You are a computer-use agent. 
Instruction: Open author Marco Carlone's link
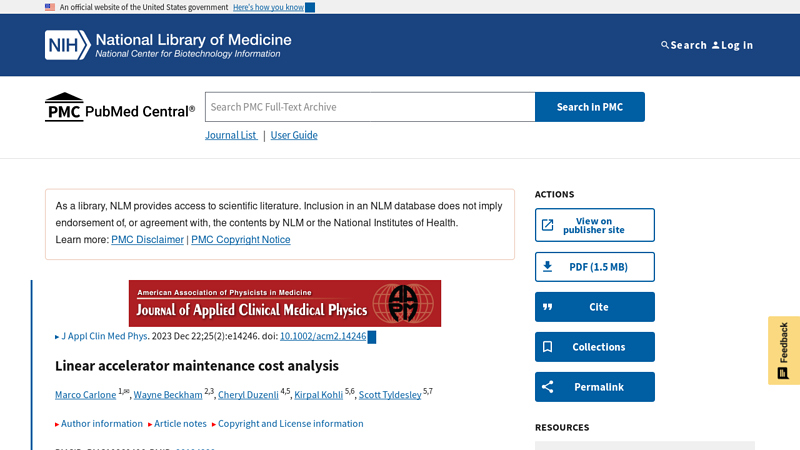coord(85,395)
